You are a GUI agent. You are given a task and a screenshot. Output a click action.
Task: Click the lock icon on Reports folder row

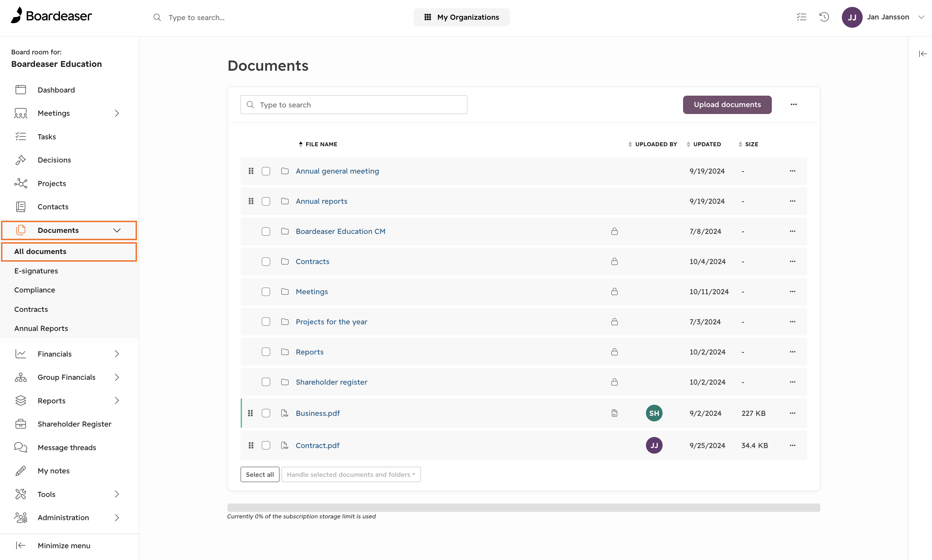tap(614, 352)
